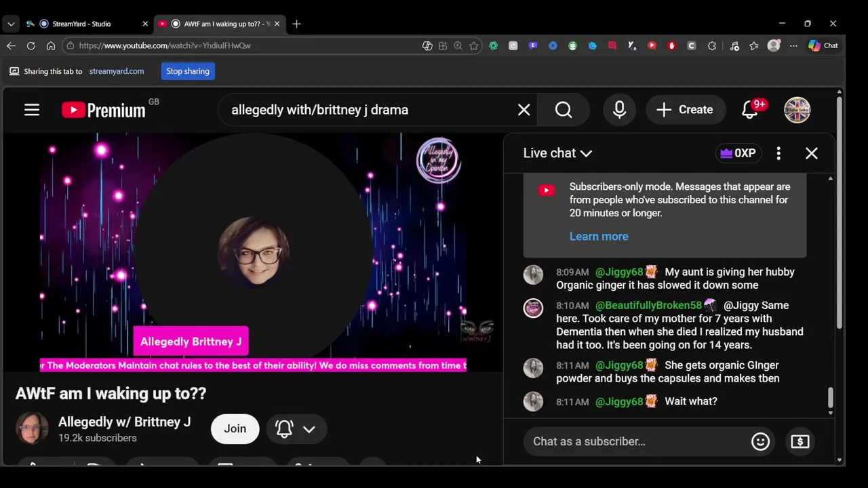Go to the YouTube Premium home logo
The height and width of the screenshot is (488, 868).
104,110
